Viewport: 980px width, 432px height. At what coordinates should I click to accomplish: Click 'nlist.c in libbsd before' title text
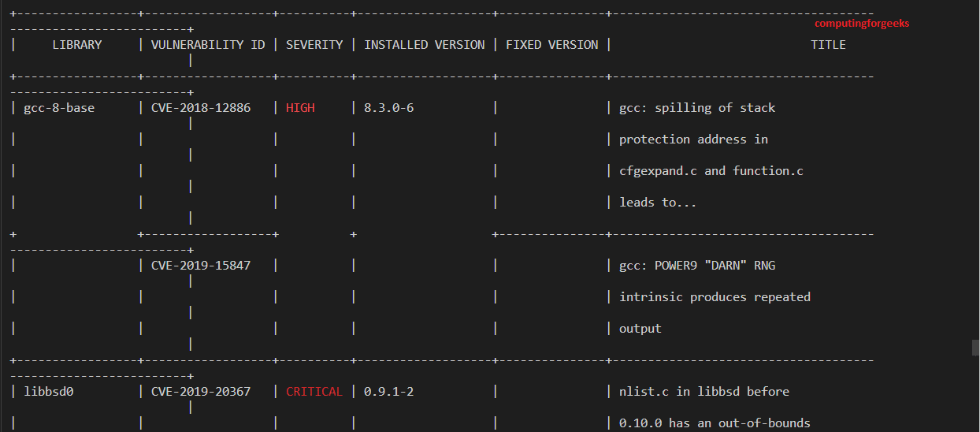pos(704,392)
